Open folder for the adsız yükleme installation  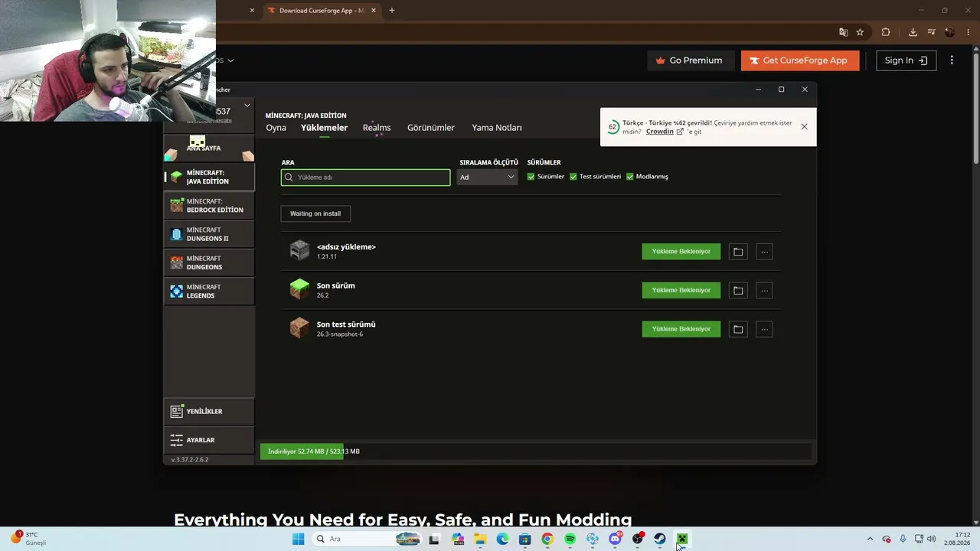tap(738, 252)
